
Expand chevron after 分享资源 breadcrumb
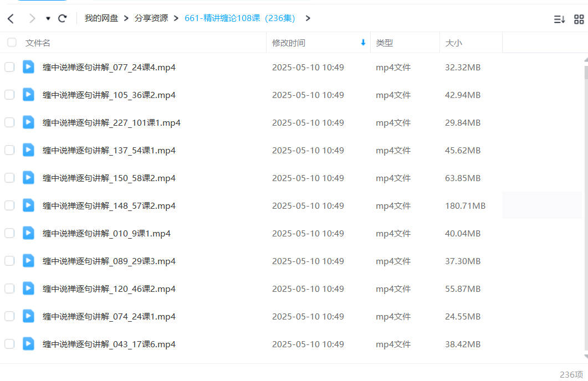(176, 18)
